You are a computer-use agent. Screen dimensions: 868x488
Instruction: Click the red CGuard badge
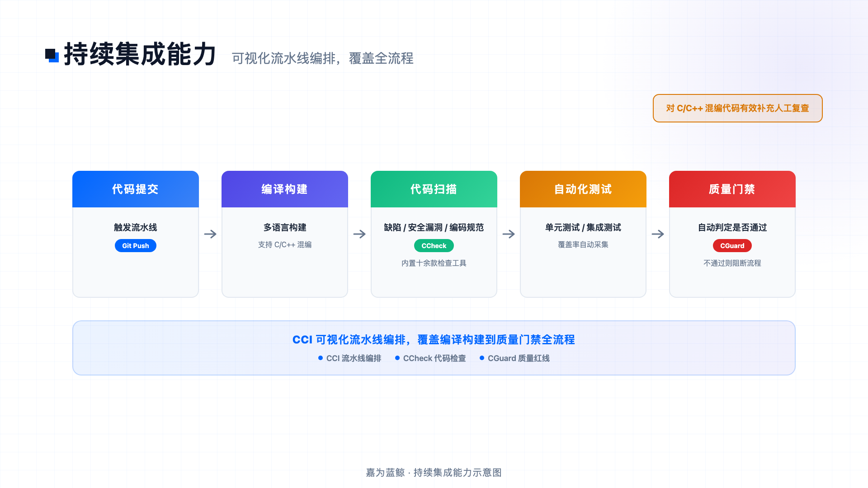click(x=732, y=246)
